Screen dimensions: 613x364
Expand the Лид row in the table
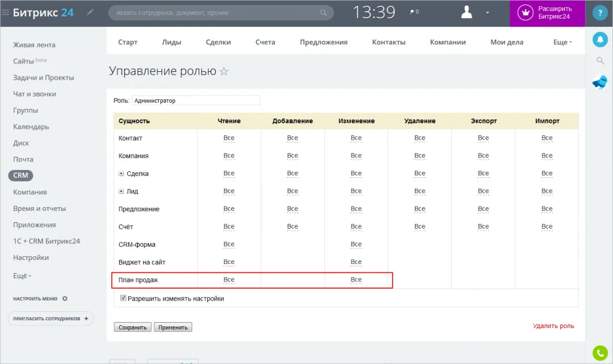pos(121,192)
